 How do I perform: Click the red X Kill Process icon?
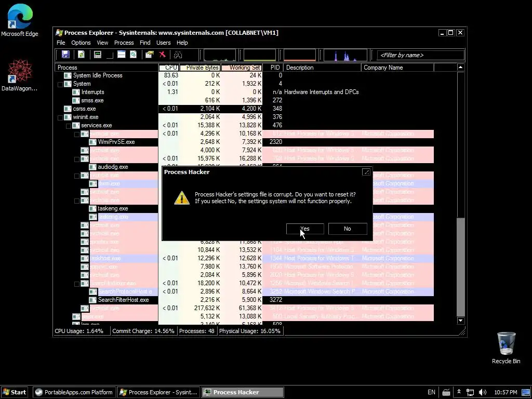tap(163, 55)
